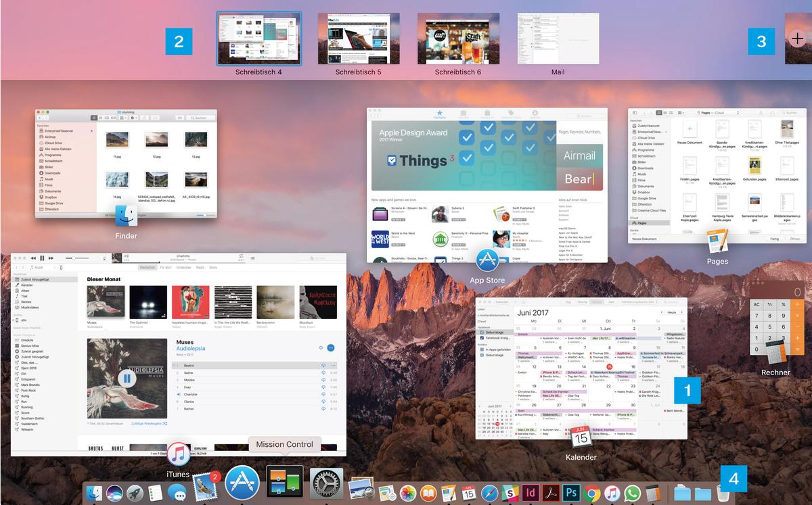Toggle Geburtstage checkbox under Andere in Kalender
The image size is (812, 505).
tap(482, 355)
